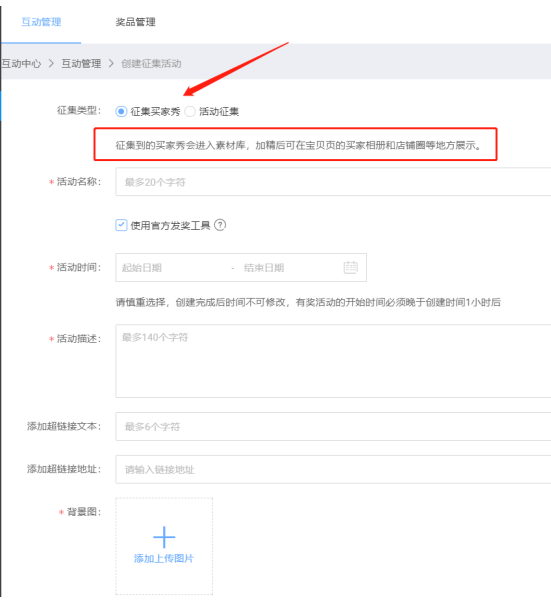Switch to the 奖品管理 tab
Screen dimensions: 551x613
[135, 22]
